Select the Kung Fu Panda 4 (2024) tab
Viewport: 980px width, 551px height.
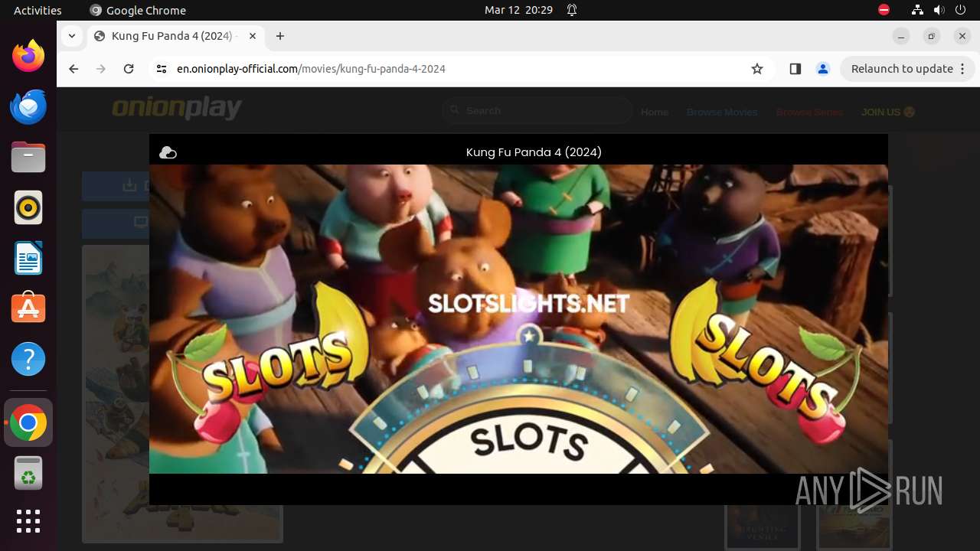pos(175,36)
